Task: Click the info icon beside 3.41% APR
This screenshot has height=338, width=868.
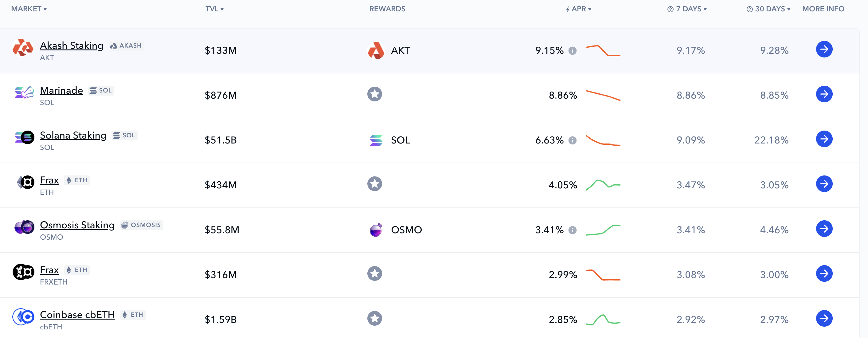Action: 572,230
